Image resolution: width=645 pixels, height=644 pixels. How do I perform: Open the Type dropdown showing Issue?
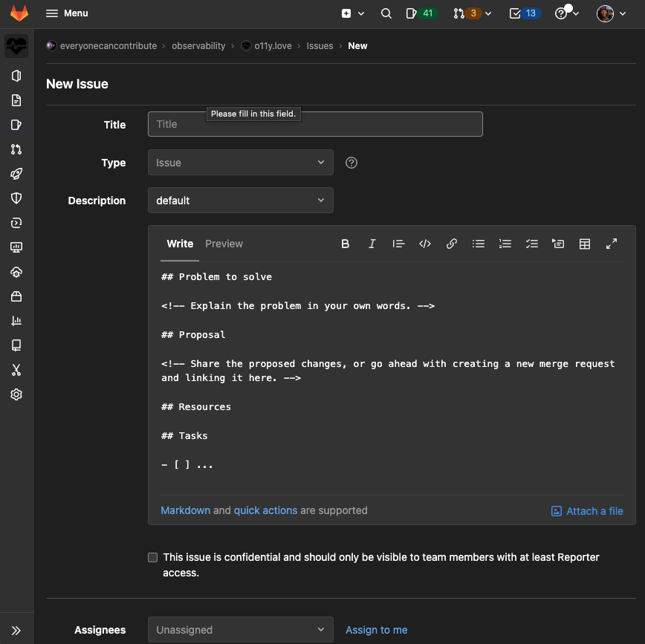click(x=241, y=163)
